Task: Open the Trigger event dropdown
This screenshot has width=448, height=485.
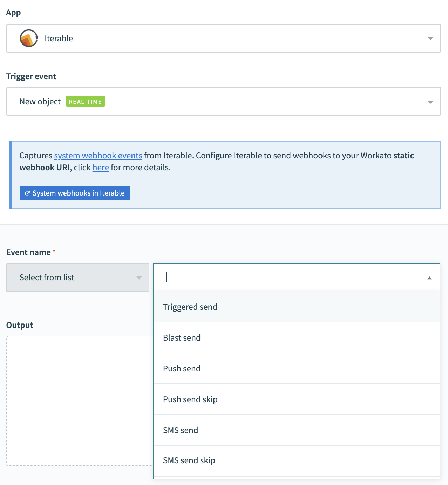Action: coord(430,102)
